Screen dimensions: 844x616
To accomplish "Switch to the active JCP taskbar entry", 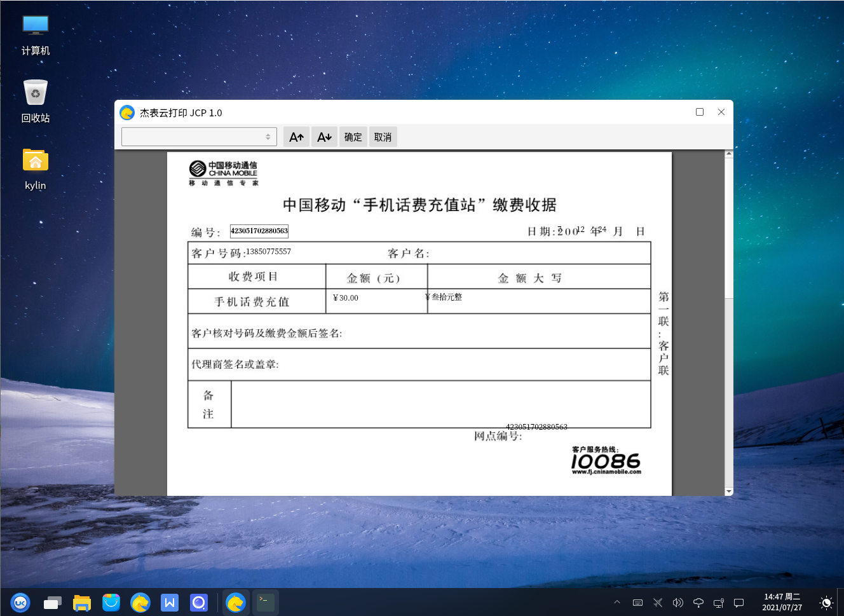I will [x=236, y=602].
